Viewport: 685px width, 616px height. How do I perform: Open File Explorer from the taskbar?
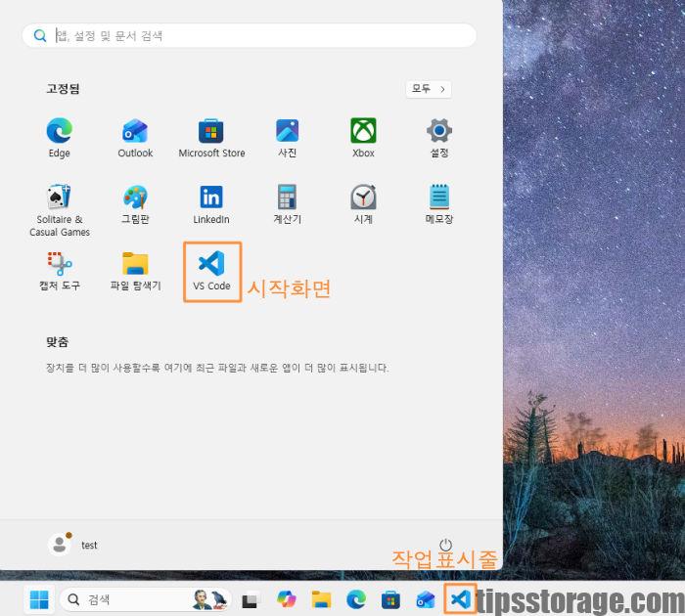tap(321, 599)
